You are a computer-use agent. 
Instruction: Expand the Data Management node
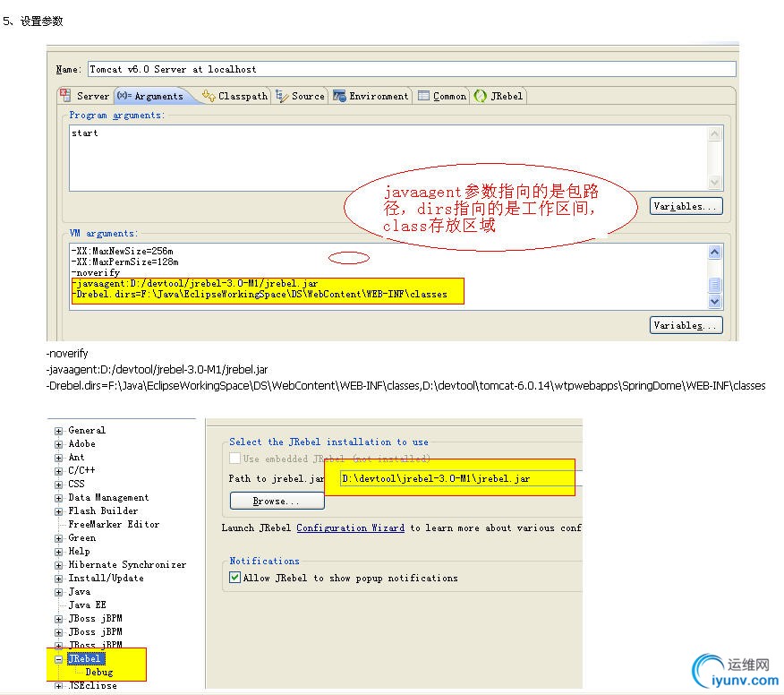[58, 498]
